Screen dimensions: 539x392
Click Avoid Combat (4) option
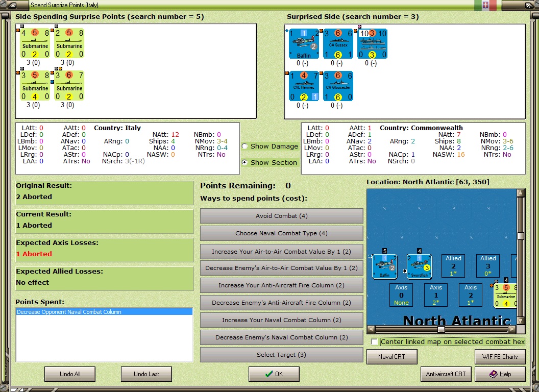(282, 216)
